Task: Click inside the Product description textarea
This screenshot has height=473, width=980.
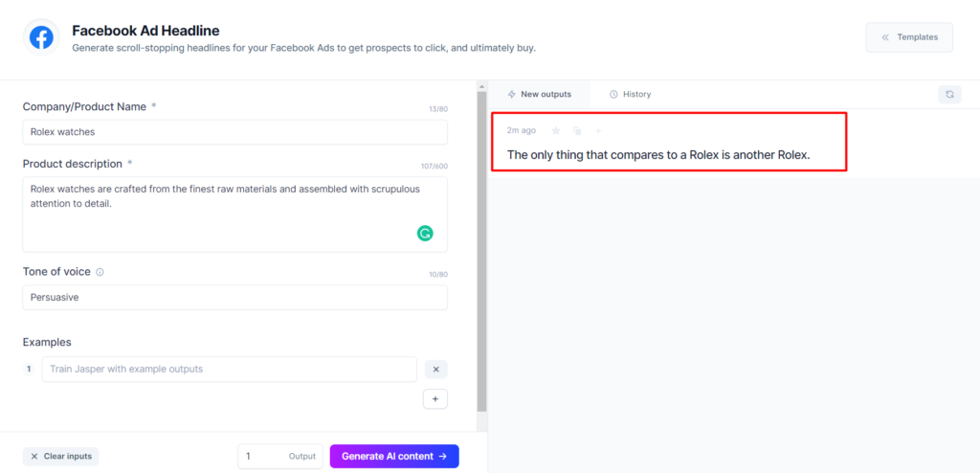Action: (235, 214)
